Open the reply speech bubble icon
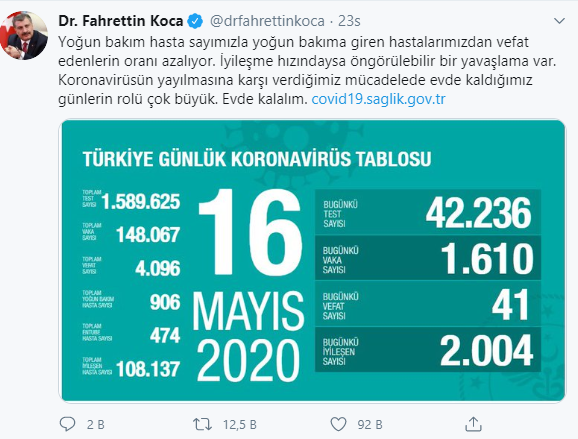Screen dimensions: 578x439 [x=67, y=424]
